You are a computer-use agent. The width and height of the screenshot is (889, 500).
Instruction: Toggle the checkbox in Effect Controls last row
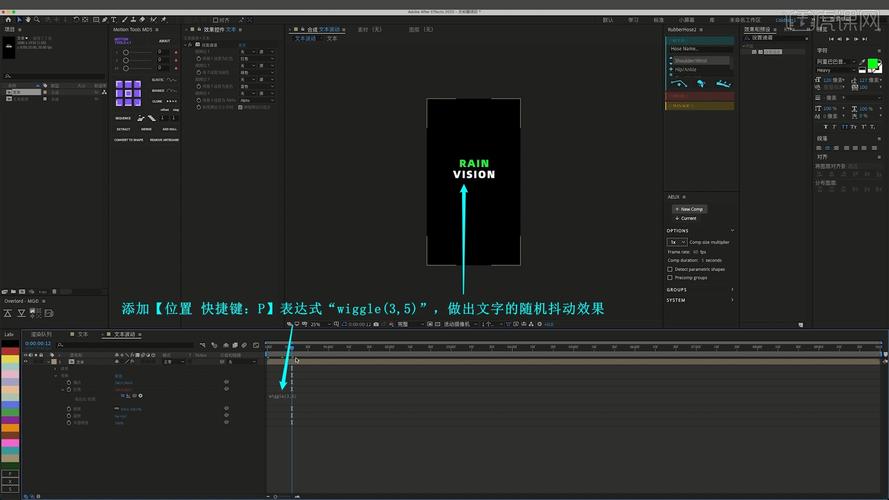240,107
